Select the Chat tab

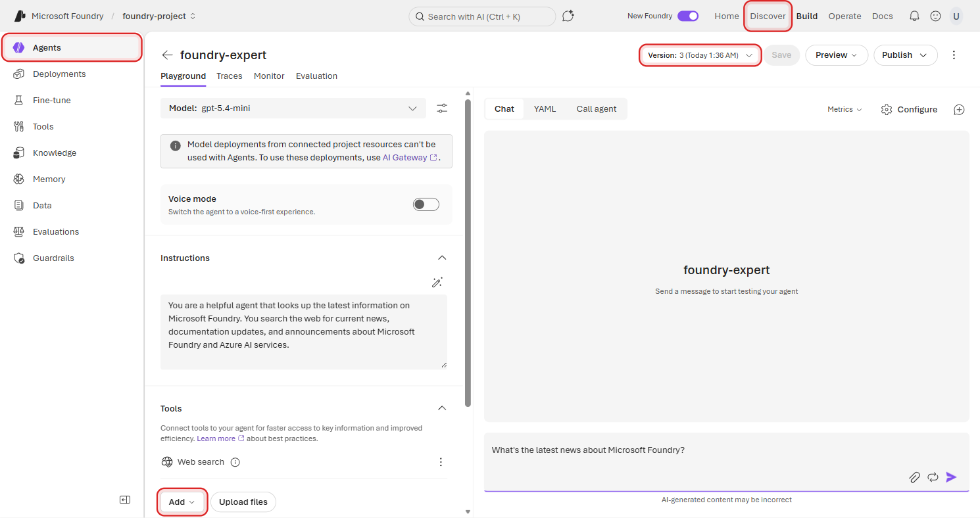click(x=504, y=109)
